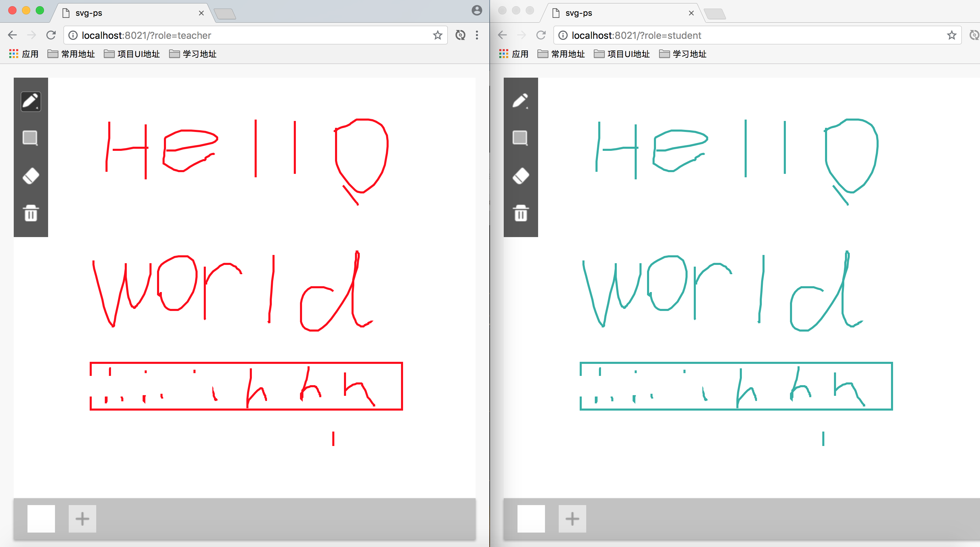Open the Chrome profile icon in teacher window

(x=477, y=10)
